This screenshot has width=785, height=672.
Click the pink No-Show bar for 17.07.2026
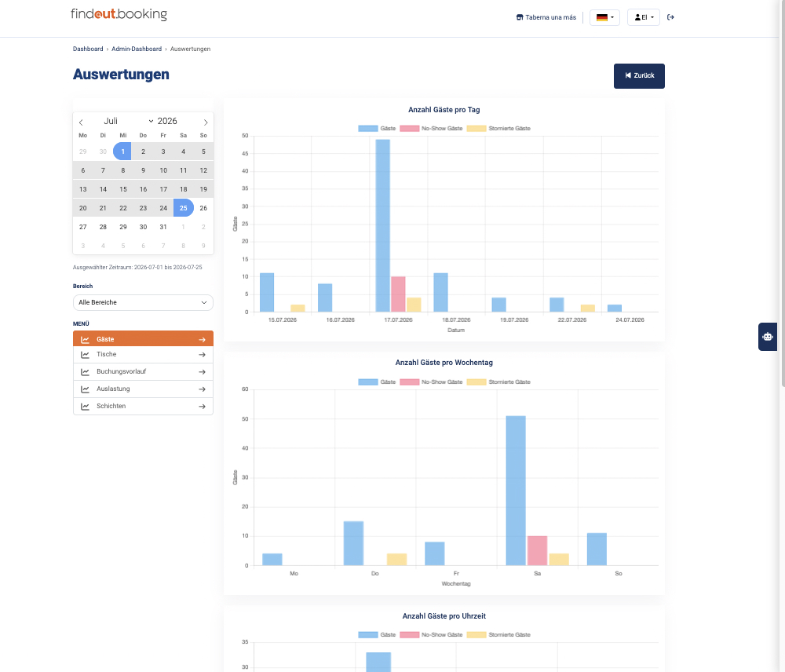click(x=398, y=294)
